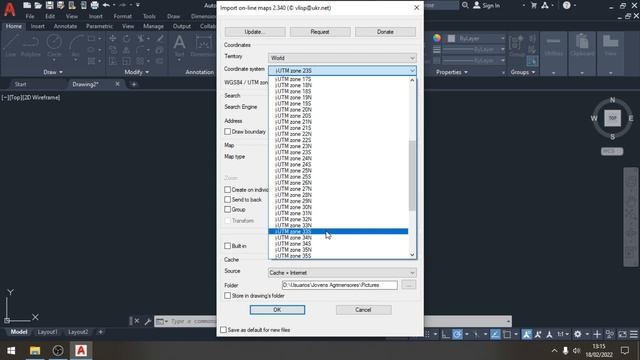Switch to the Layout1 tab
This screenshot has width=640, height=360.
[47, 332]
